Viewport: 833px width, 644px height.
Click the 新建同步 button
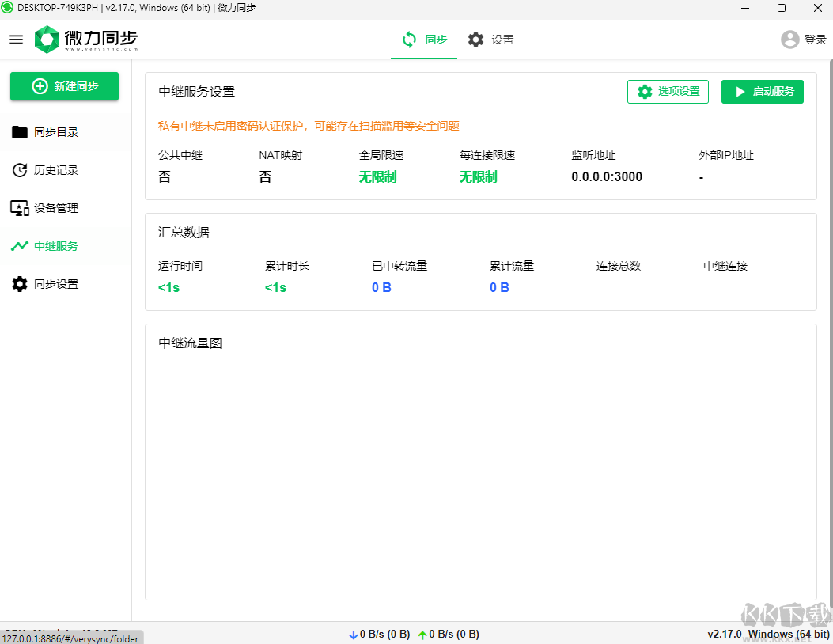(x=64, y=86)
